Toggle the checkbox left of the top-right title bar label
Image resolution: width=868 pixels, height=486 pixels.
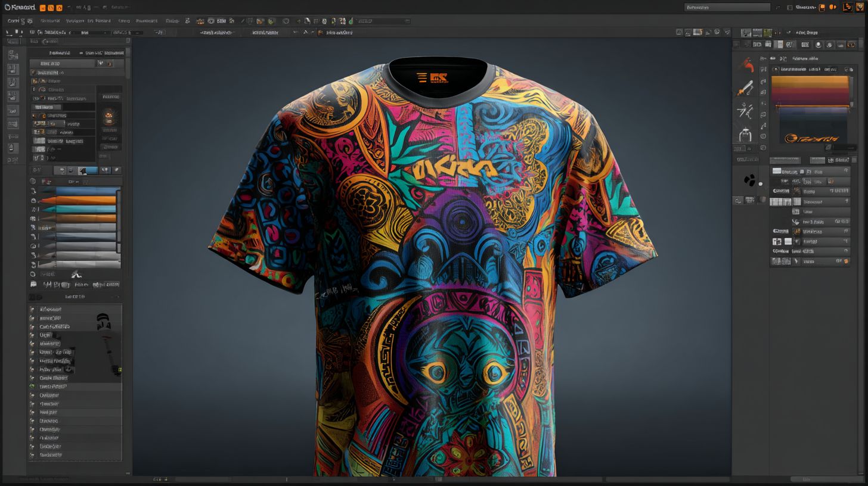[x=790, y=8]
